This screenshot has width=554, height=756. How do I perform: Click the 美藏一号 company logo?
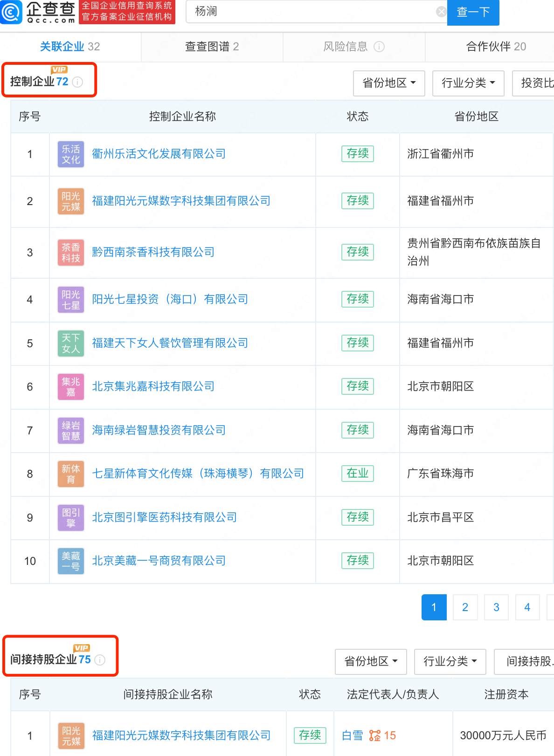[x=71, y=561]
